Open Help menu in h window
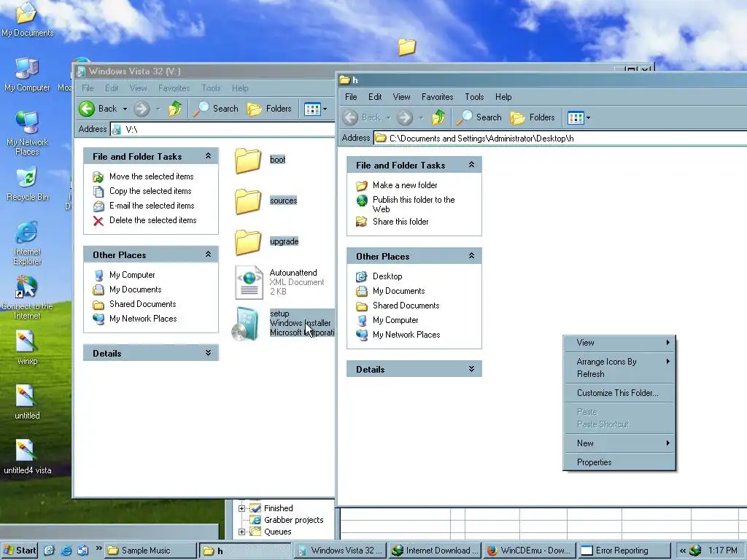This screenshot has width=747, height=560. (503, 97)
